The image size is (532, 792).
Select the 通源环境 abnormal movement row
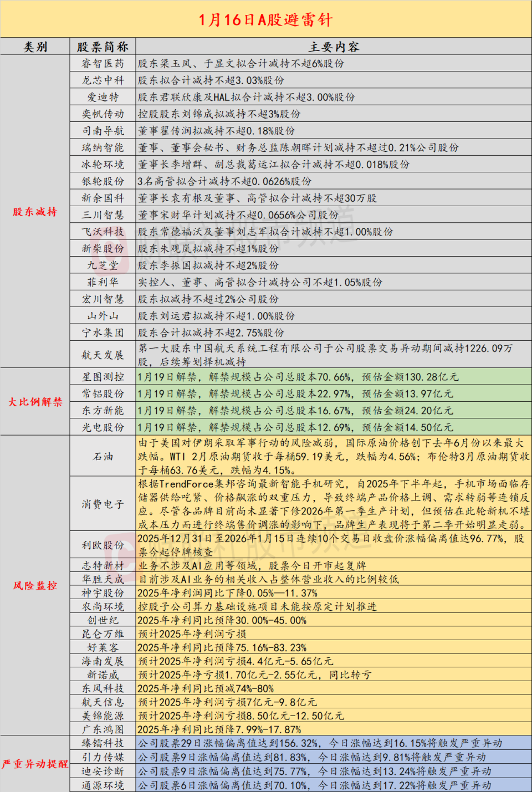[101, 785]
